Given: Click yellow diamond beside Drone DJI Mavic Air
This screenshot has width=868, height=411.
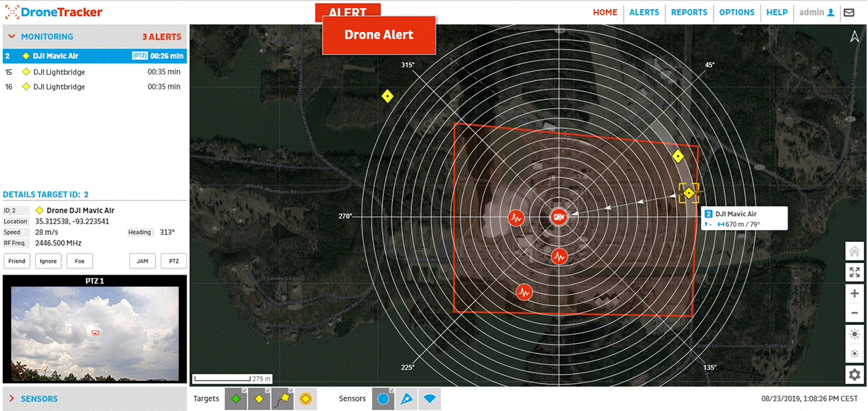Looking at the screenshot, I should [x=40, y=210].
